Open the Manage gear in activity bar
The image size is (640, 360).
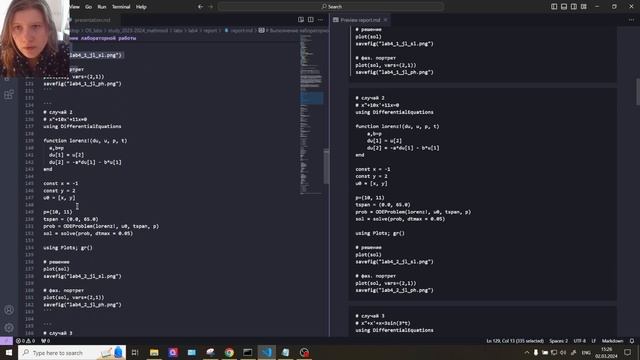9,327
